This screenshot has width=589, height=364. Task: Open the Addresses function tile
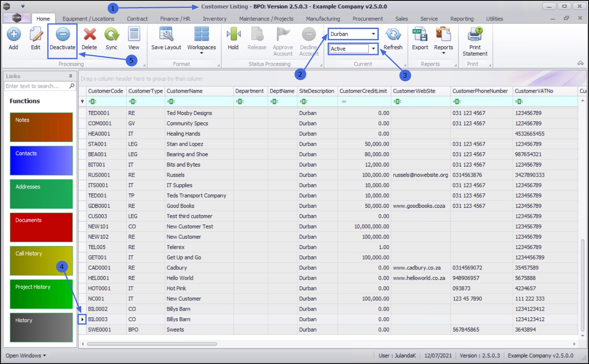(x=41, y=194)
